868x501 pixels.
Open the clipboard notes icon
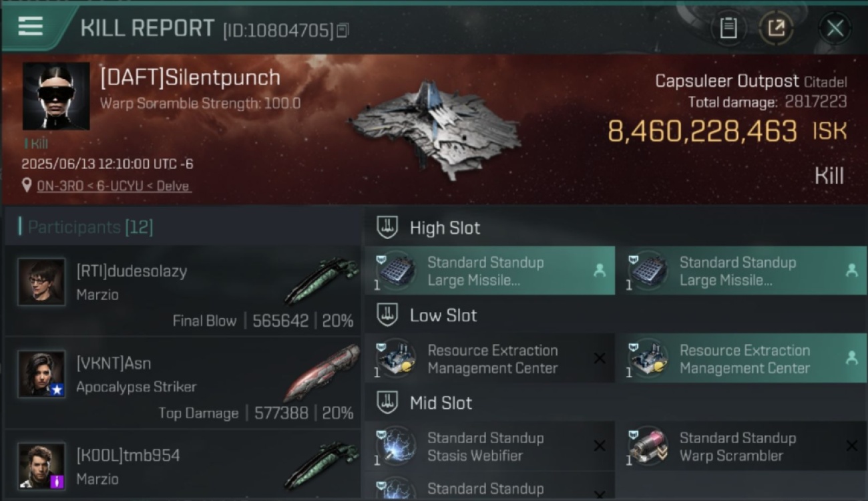point(728,28)
